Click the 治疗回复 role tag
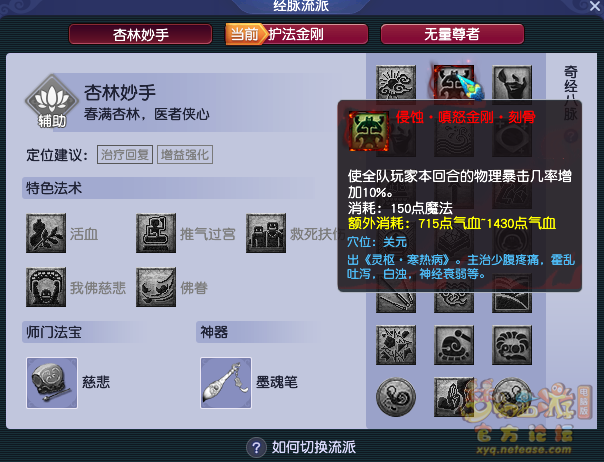The height and width of the screenshot is (462, 604). 125,155
